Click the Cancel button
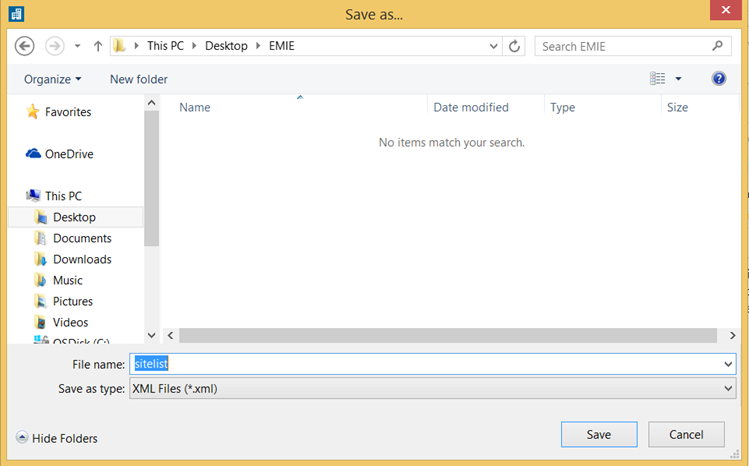Image resolution: width=749 pixels, height=466 pixels. (x=686, y=434)
